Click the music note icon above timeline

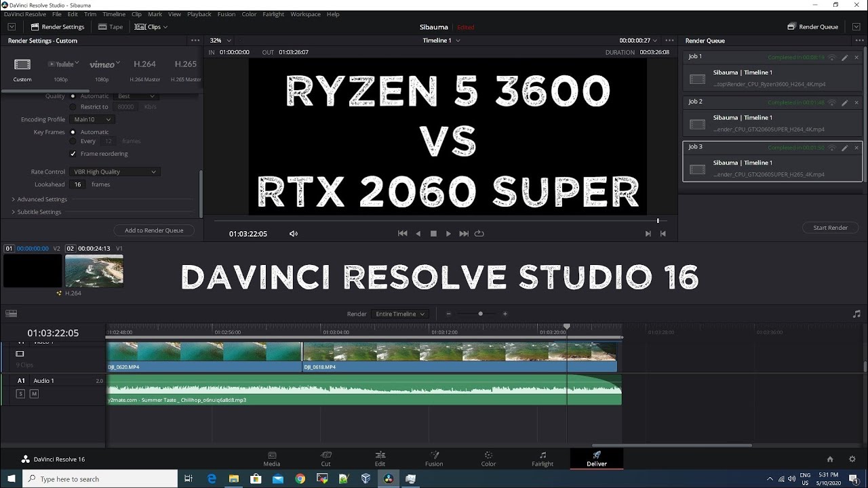click(x=856, y=314)
